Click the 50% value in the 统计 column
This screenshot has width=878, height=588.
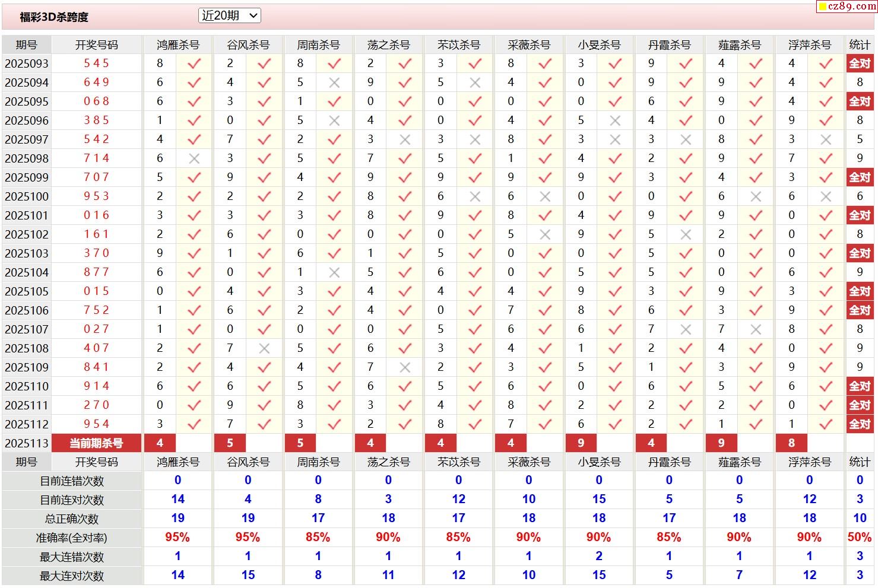(860, 538)
